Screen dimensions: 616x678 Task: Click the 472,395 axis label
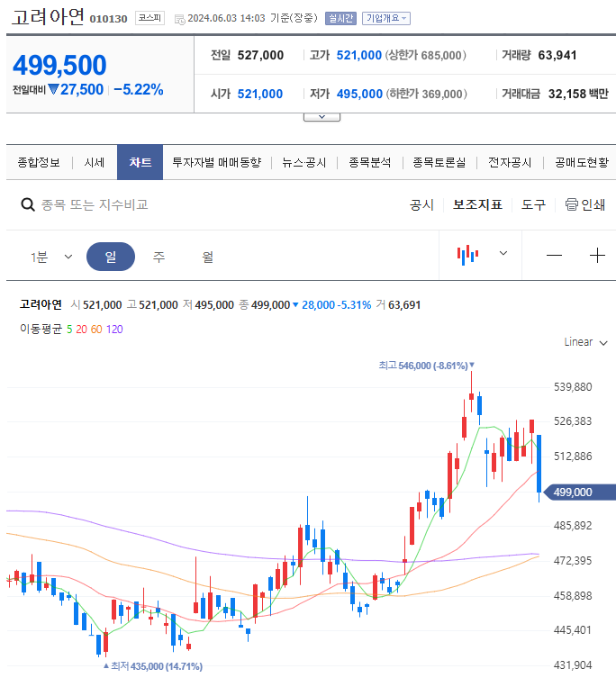pyautogui.click(x=573, y=561)
